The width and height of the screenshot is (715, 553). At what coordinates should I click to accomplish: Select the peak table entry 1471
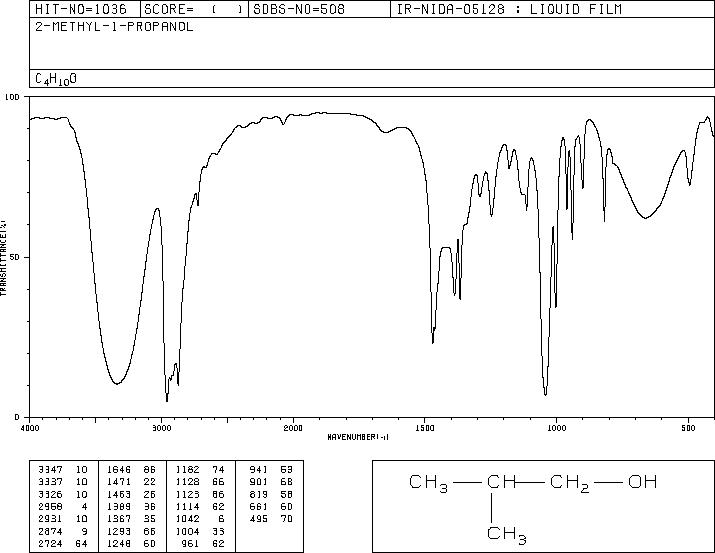119,482
